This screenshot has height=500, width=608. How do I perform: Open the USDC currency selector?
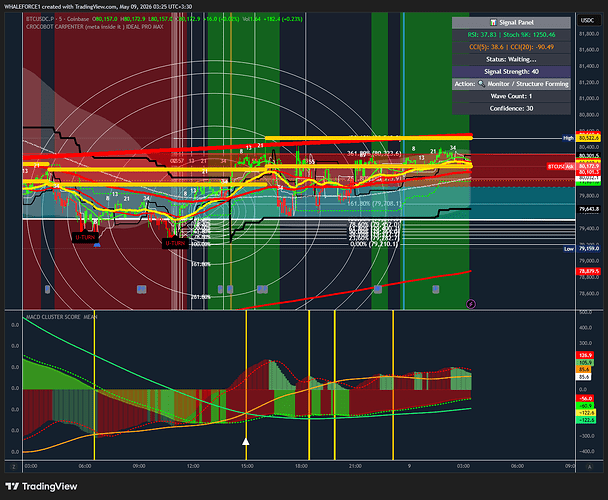coord(587,20)
